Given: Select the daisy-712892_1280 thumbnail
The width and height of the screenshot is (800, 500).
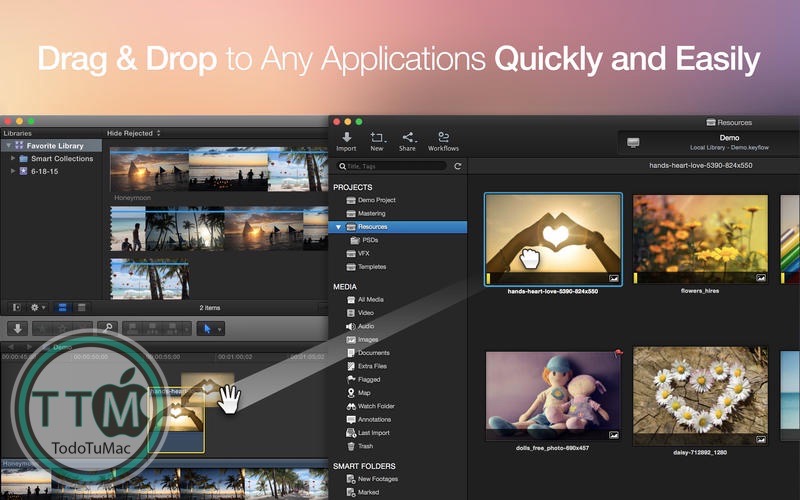Looking at the screenshot, I should click(x=700, y=396).
